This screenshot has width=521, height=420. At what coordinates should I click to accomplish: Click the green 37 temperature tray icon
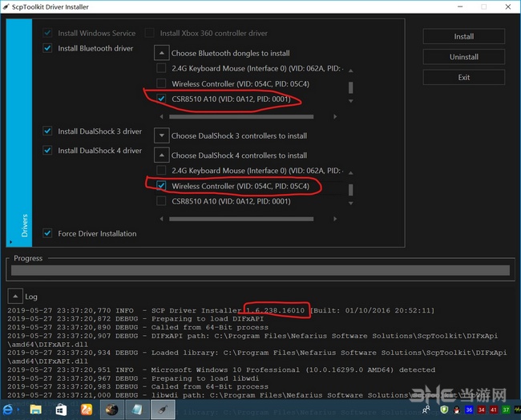[506, 410]
